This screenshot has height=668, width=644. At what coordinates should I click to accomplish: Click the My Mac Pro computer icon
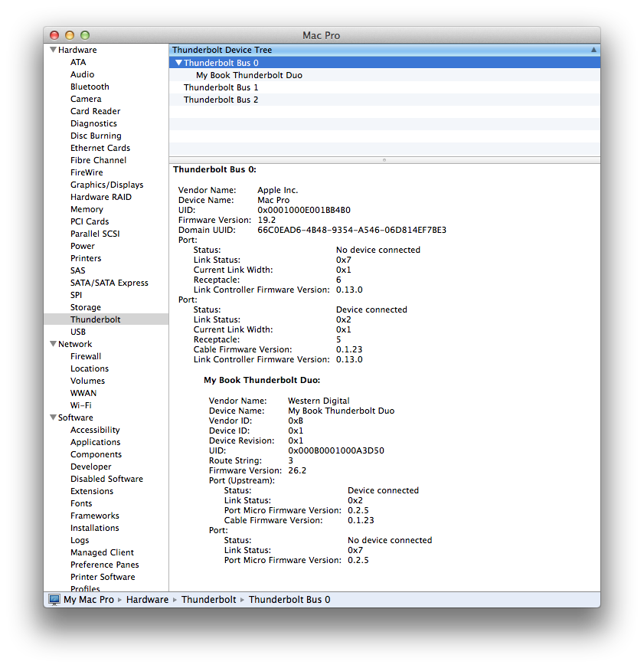54,599
